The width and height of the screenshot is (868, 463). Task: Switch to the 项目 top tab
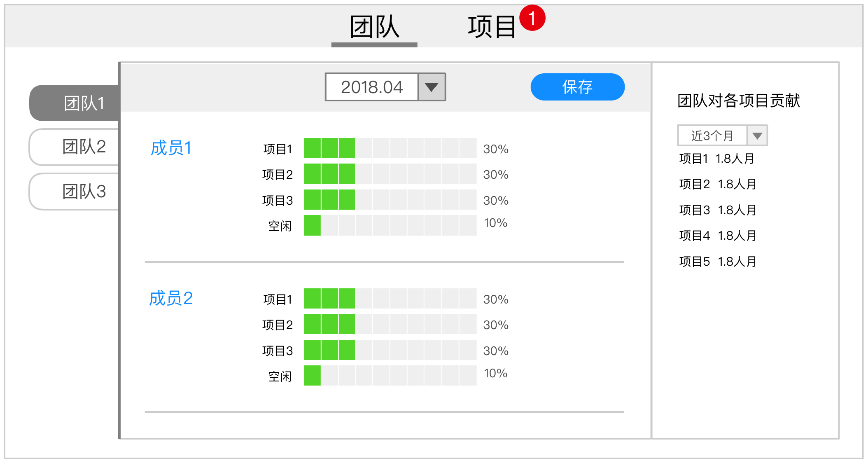pos(492,27)
